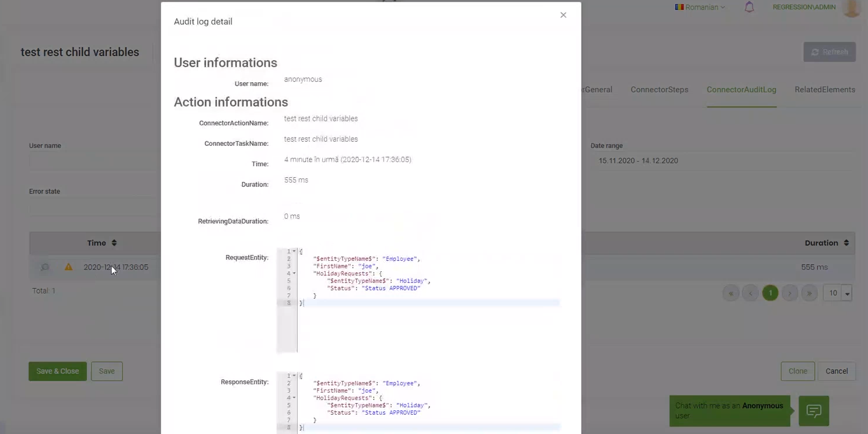Click the detail magnifier icon in log row
The image size is (868, 434).
(45, 267)
